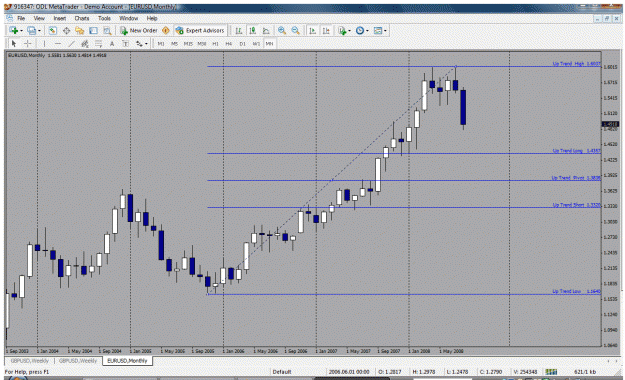Toggle Chart Shift from right border
625x380 pixels.
(x=326, y=31)
